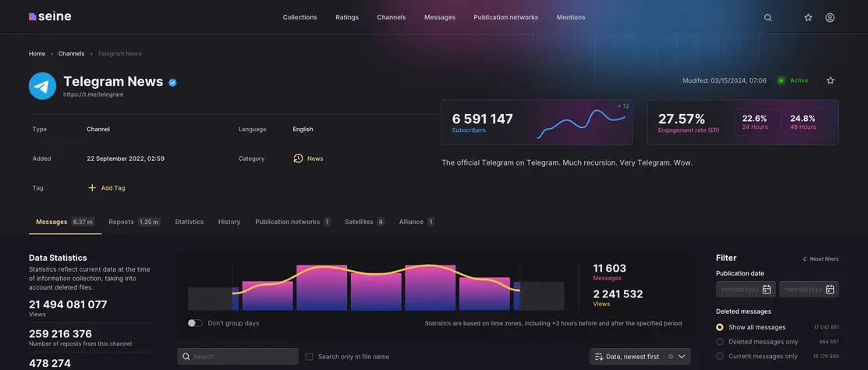Click the Telegram News channel avatar
Screen dimensions: 868x370
[43, 86]
